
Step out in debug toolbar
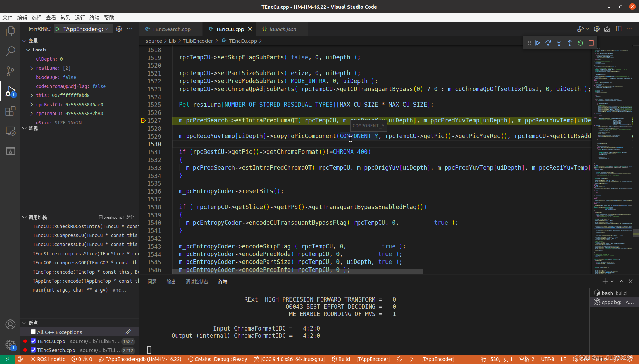coord(570,43)
